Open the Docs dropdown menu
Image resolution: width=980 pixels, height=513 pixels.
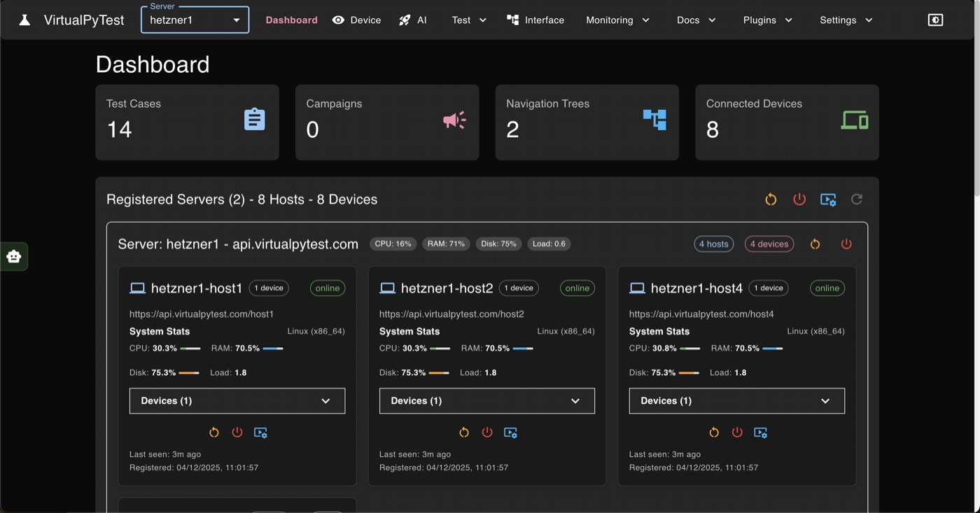click(x=696, y=20)
